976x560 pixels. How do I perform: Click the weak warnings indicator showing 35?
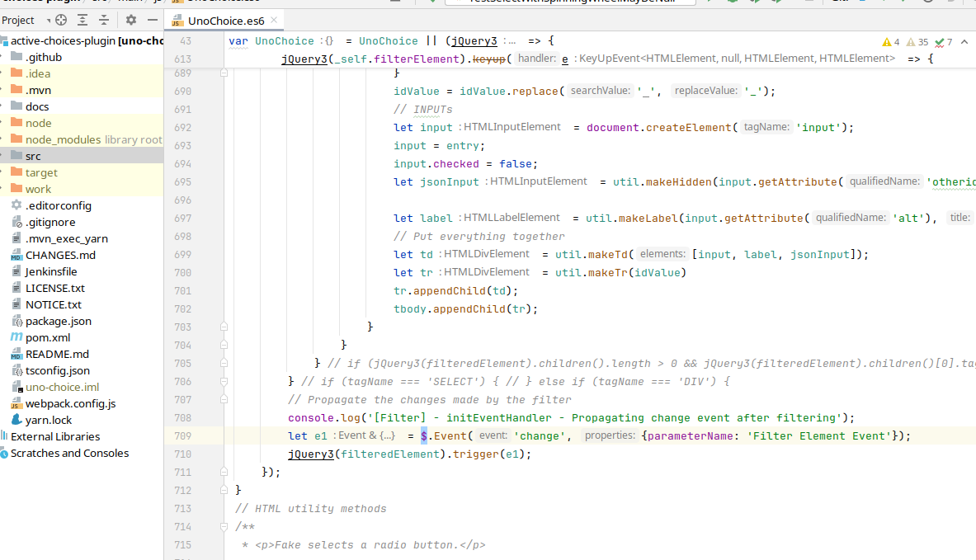pyautogui.click(x=917, y=42)
